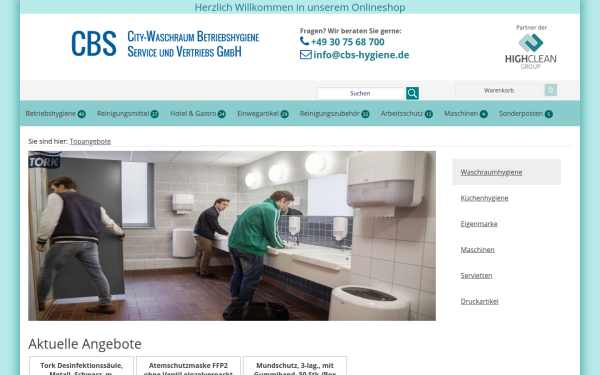Click the info@cbs-hygiene.de email link

(x=361, y=55)
